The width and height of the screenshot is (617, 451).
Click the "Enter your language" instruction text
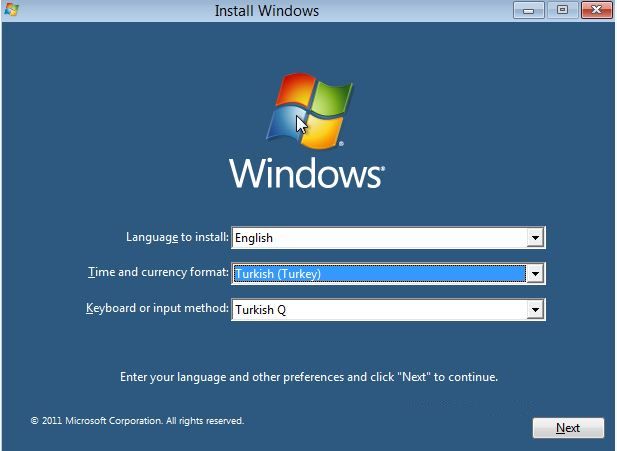pyautogui.click(x=308, y=377)
